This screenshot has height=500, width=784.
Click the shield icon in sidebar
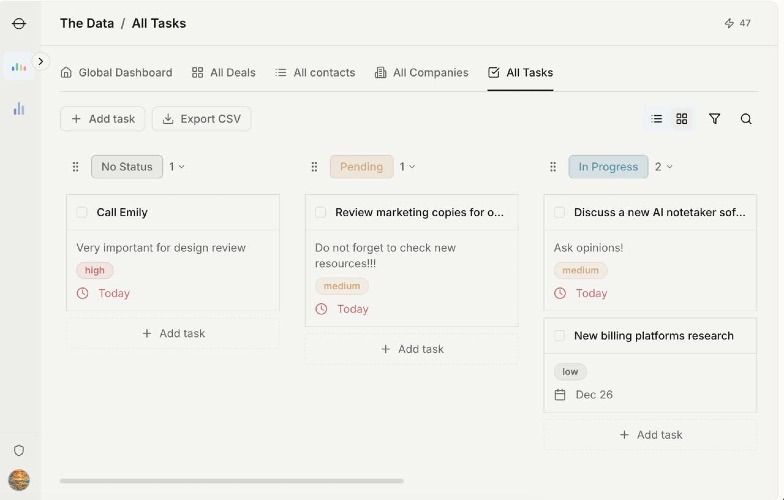[x=19, y=450]
